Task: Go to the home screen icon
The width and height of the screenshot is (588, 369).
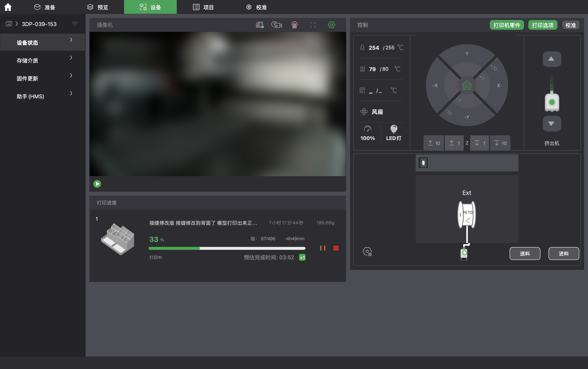Action: tap(8, 7)
